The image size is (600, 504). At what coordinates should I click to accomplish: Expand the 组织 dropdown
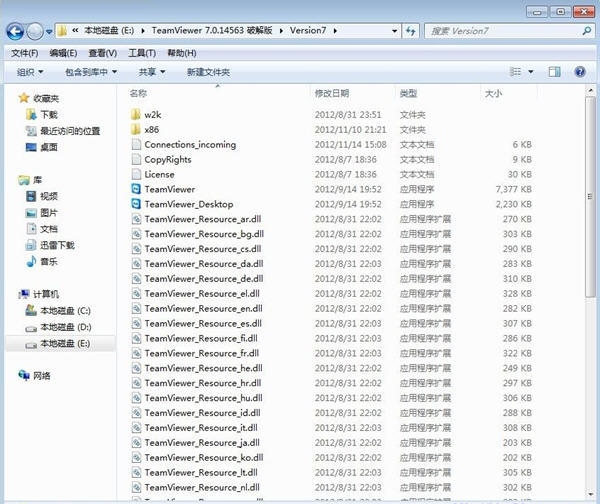coord(30,72)
